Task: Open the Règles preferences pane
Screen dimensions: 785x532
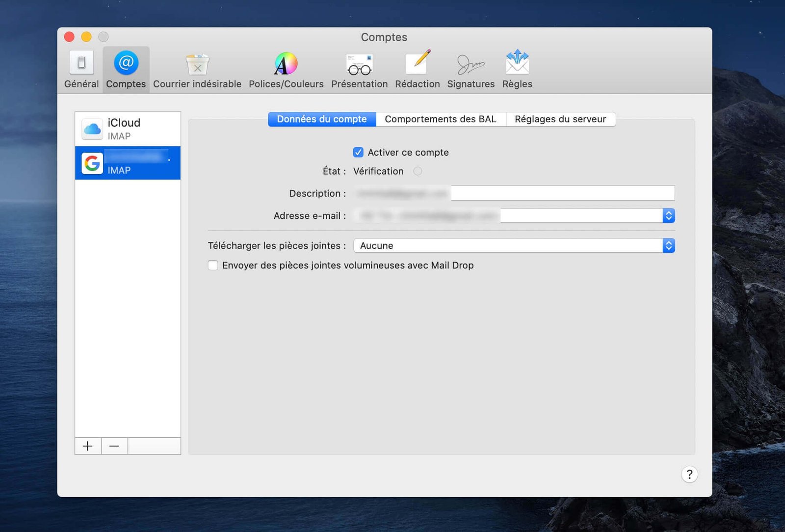Action: (517, 70)
